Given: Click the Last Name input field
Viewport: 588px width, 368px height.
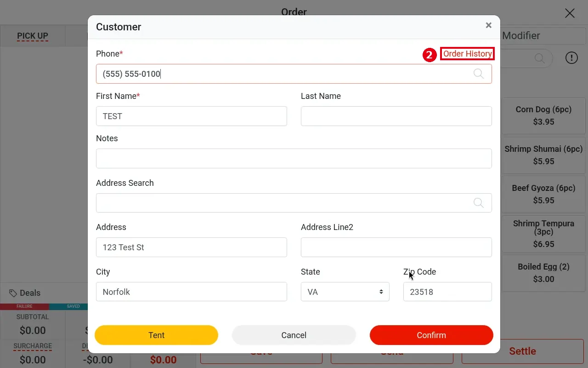Looking at the screenshot, I should click(x=396, y=116).
